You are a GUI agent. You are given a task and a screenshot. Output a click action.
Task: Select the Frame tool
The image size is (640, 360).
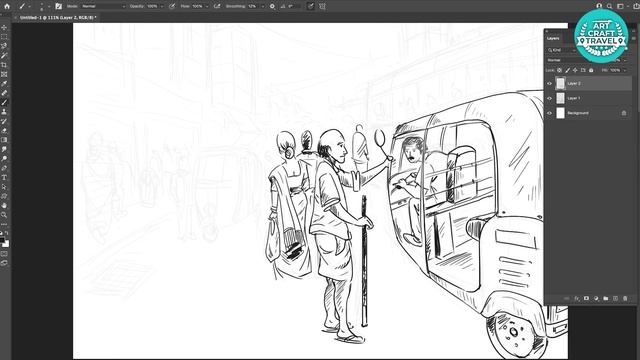coord(4,74)
